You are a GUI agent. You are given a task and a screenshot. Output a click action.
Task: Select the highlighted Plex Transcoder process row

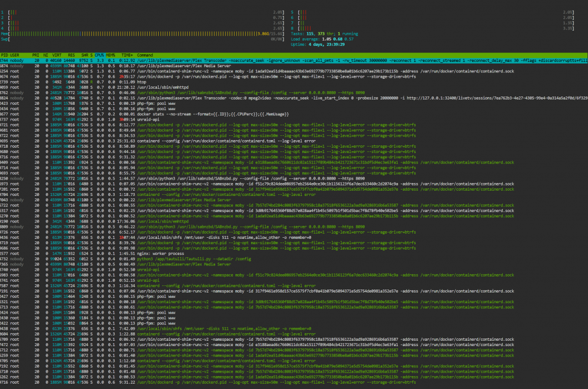click(x=294, y=61)
